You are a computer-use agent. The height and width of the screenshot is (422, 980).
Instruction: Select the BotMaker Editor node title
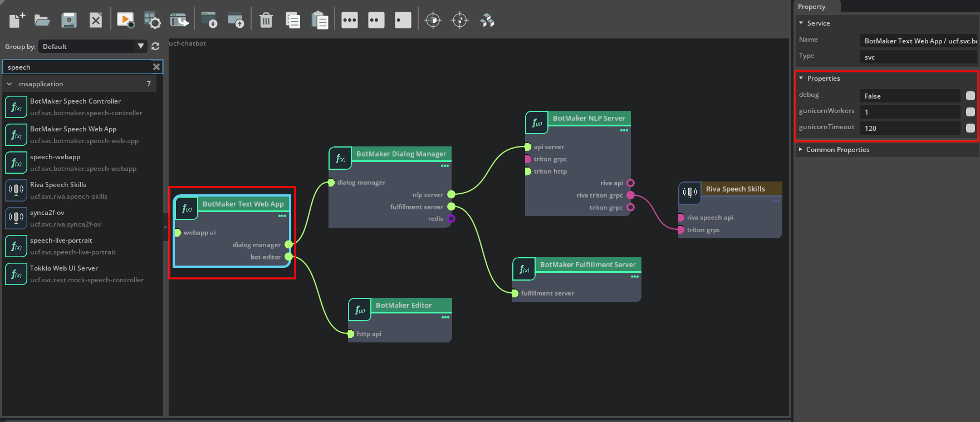coord(404,305)
